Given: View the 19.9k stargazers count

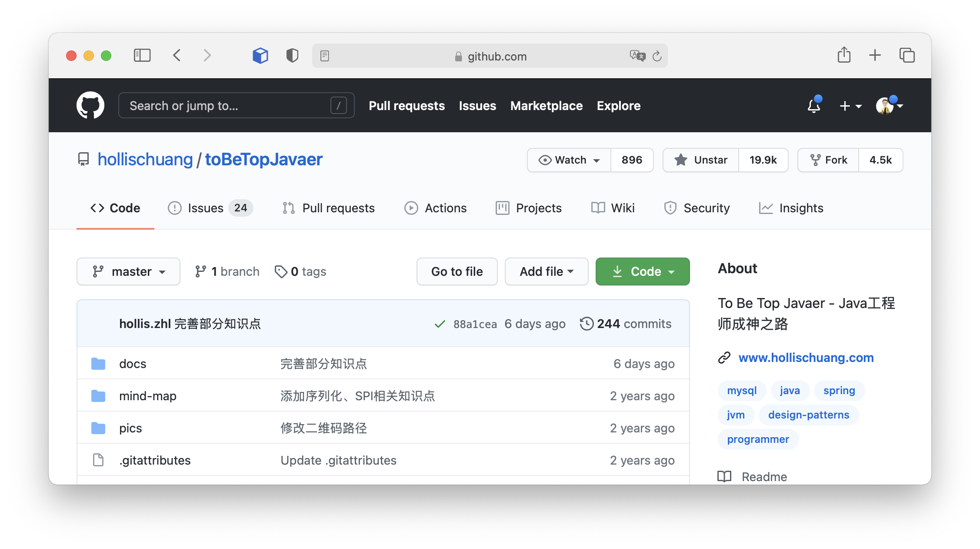Looking at the screenshot, I should [x=763, y=160].
